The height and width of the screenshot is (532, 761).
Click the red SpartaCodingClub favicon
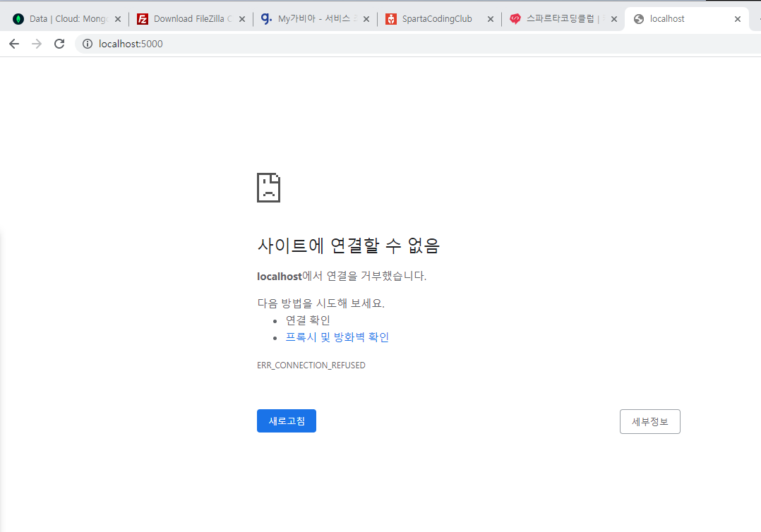tap(390, 19)
